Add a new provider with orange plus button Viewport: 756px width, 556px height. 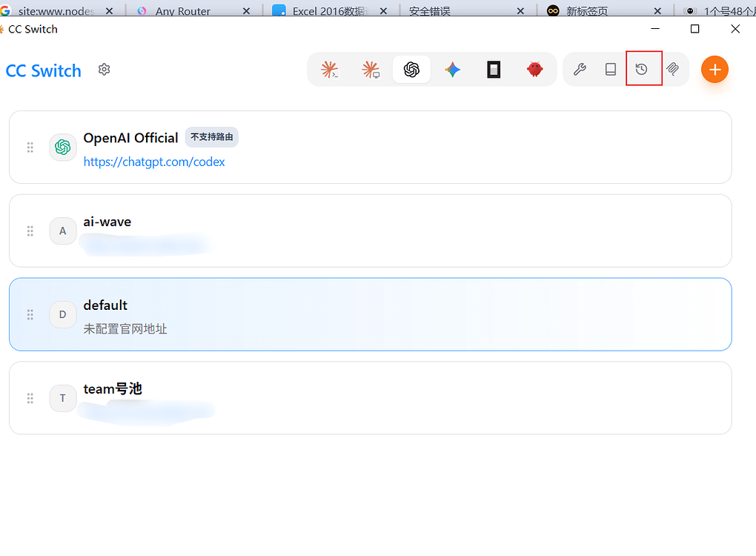pyautogui.click(x=714, y=70)
